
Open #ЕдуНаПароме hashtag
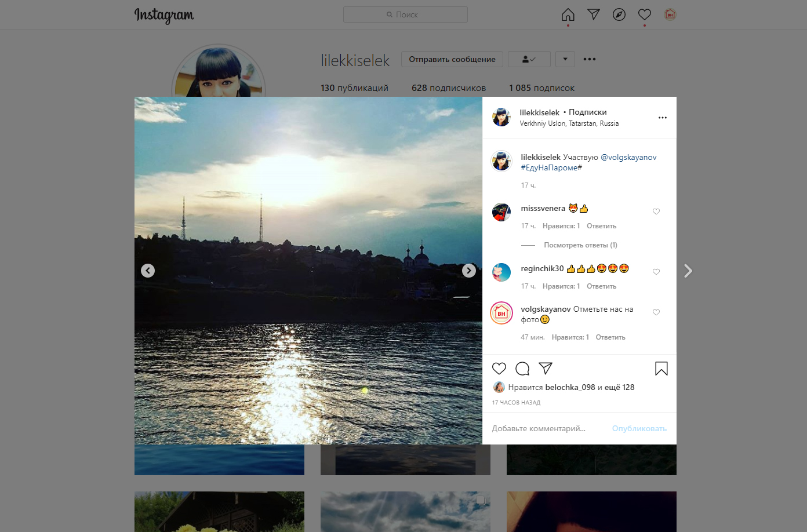pyautogui.click(x=551, y=167)
